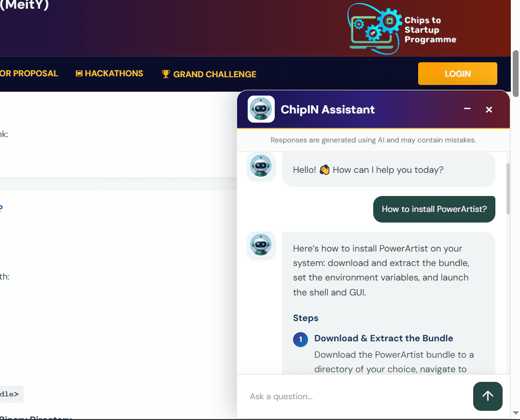The image size is (520, 420).
Task: Click the 'How to install PowerArtist?' user message
Action: coord(434,209)
